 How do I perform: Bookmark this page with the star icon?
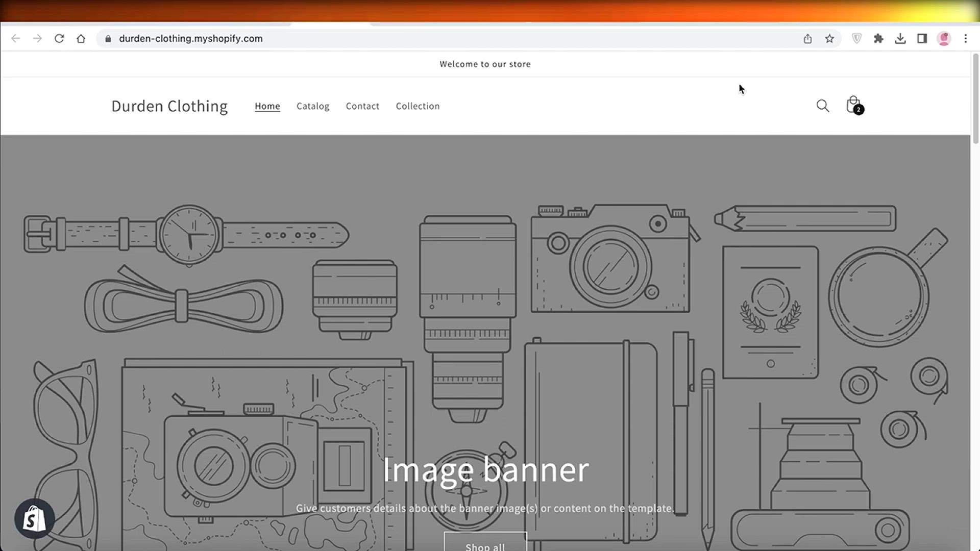click(x=829, y=39)
